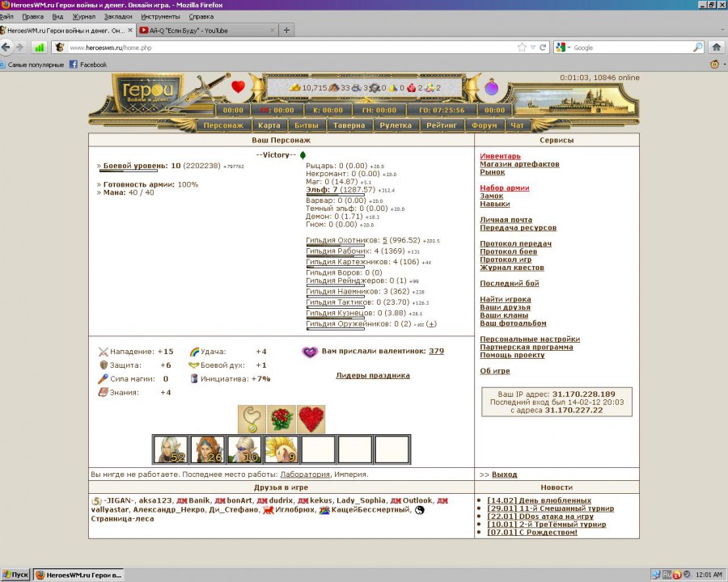Click inside the Google search field
Screen dimensions: 728x582
[631, 48]
